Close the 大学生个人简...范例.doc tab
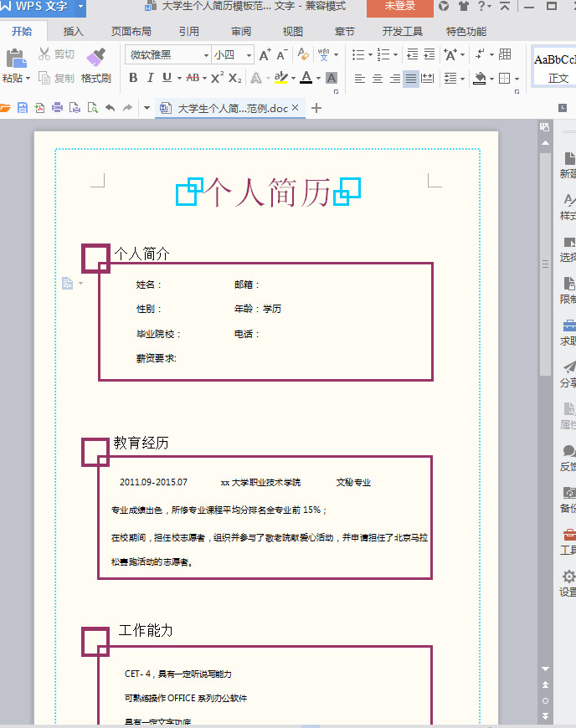Screen dimensions: 576x728 pos(295,108)
